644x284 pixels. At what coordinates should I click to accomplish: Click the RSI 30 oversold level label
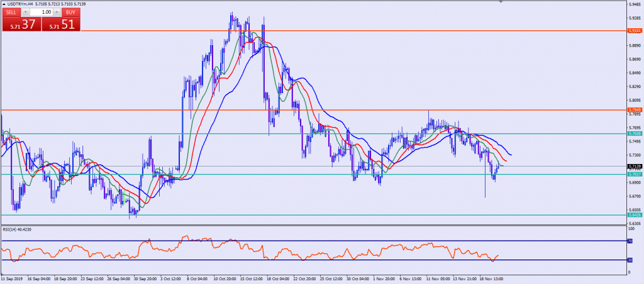631,260
